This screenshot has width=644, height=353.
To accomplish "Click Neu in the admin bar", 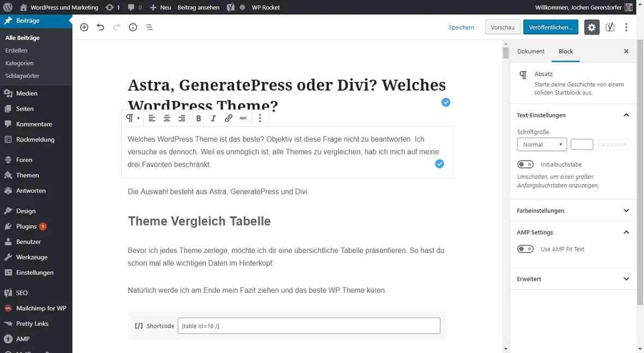I will click(x=160, y=8).
